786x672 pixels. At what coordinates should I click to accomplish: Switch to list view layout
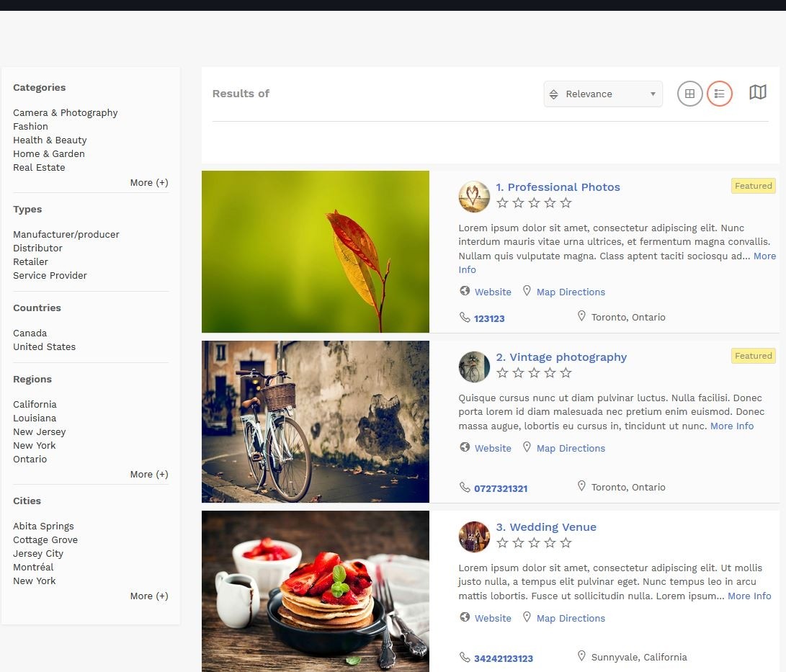[719, 94]
